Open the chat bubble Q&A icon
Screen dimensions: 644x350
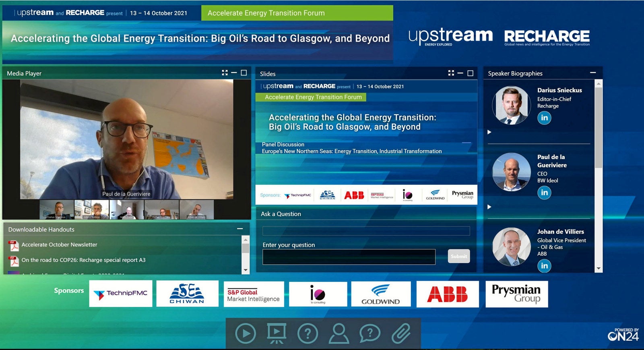coord(370,333)
